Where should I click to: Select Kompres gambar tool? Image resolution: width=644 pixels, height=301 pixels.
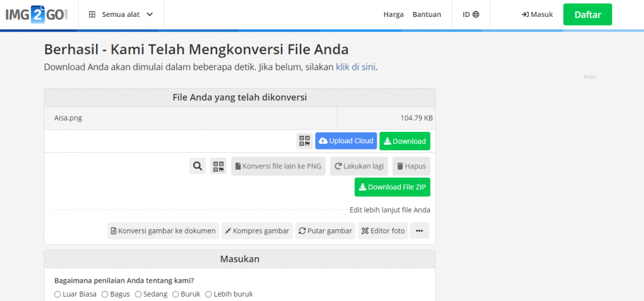coord(257,231)
